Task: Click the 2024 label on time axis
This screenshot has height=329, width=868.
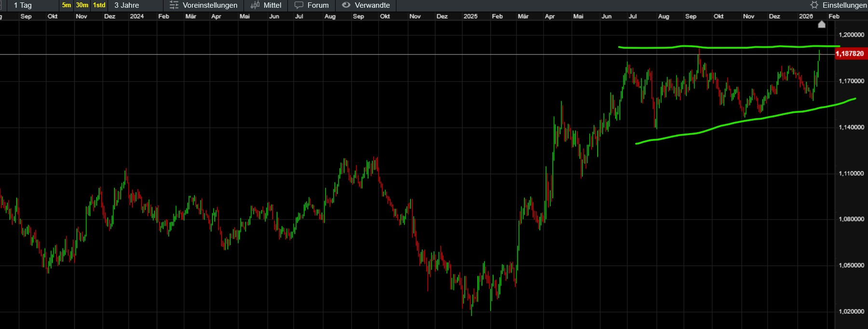Action: tap(136, 16)
